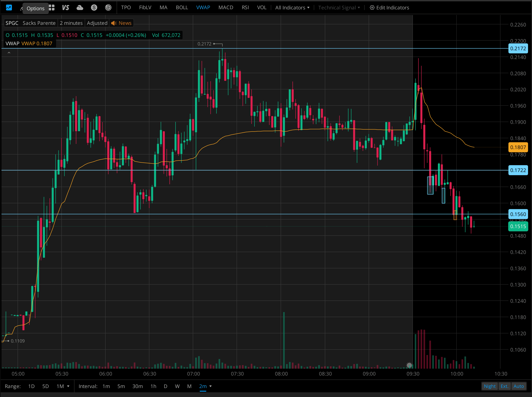Click the circular replay icon
This screenshot has width=532, height=397.
pyautogui.click(x=108, y=8)
